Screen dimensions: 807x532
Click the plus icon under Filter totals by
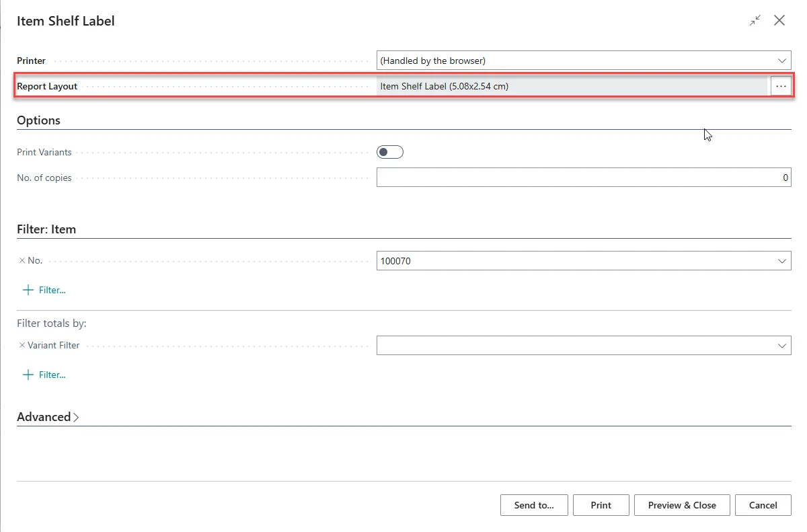tap(28, 375)
